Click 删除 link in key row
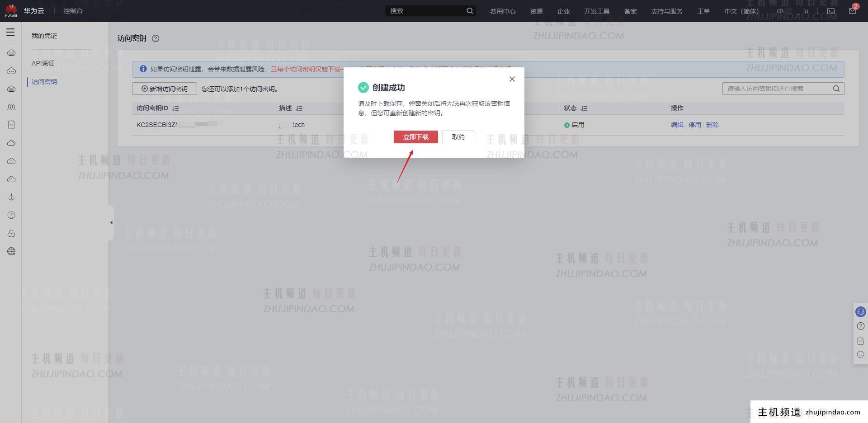The height and width of the screenshot is (423, 868). pyautogui.click(x=712, y=125)
